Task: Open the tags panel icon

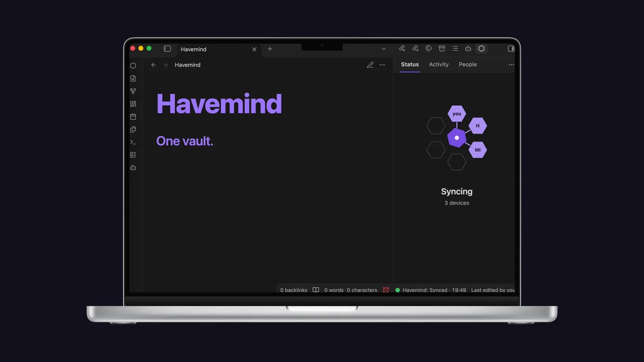Action: click(x=429, y=48)
